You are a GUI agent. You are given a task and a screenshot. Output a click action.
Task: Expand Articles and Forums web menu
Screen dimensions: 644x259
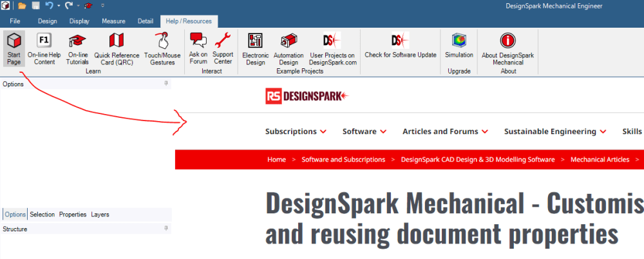pos(445,131)
